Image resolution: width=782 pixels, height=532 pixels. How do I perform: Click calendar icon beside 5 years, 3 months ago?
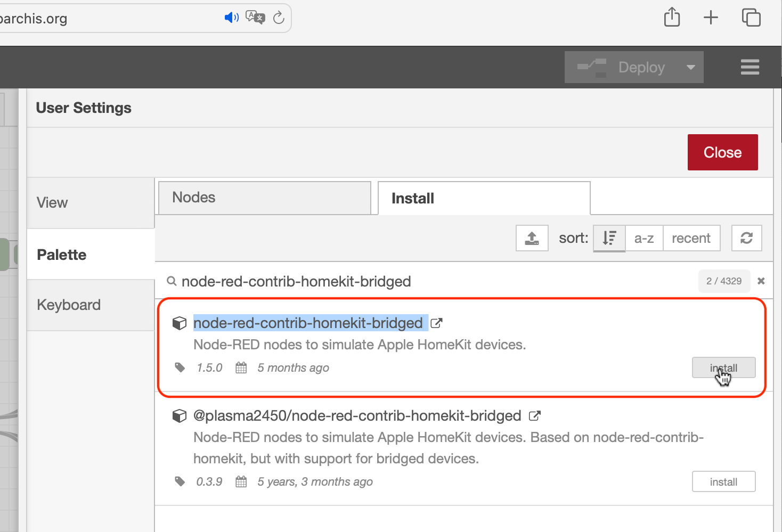point(241,481)
